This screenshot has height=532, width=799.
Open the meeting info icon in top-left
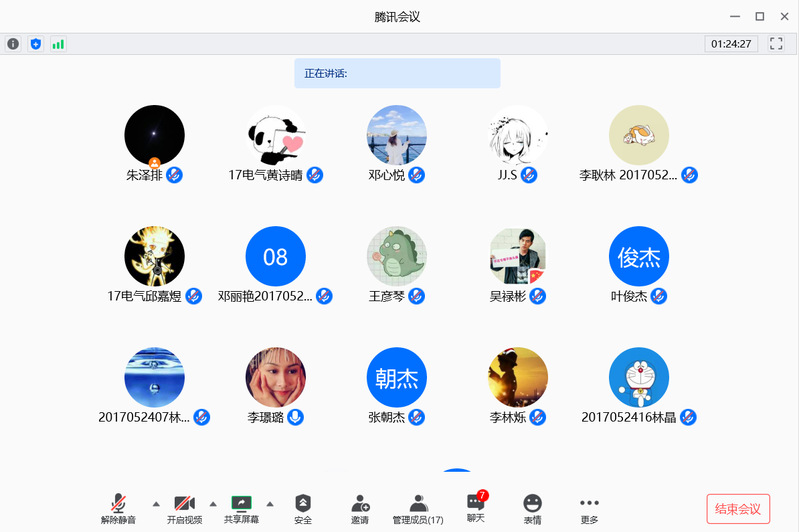13,44
